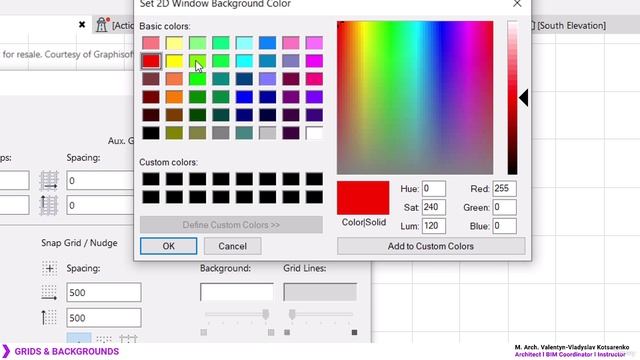The image size is (640, 360).
Task: Close the tab using its black X
Action: click(82, 24)
